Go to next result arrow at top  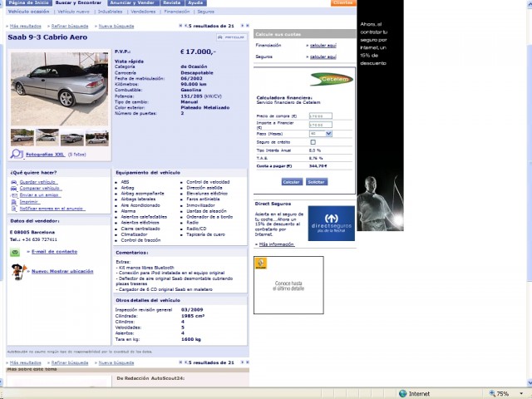tap(242, 26)
